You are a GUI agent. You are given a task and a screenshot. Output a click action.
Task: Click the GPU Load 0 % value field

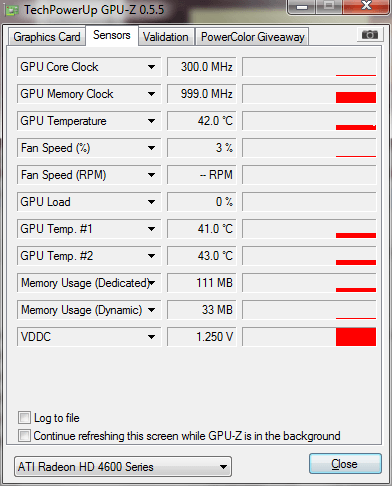[202, 202]
